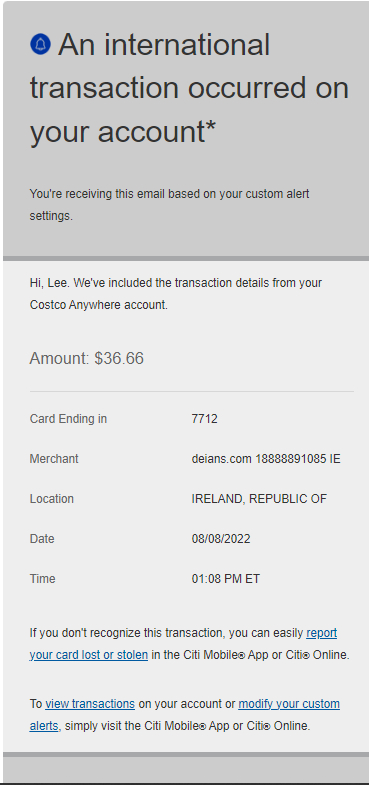The height and width of the screenshot is (785, 369).
Task: Click the card ending number 7712
Action: click(204, 419)
